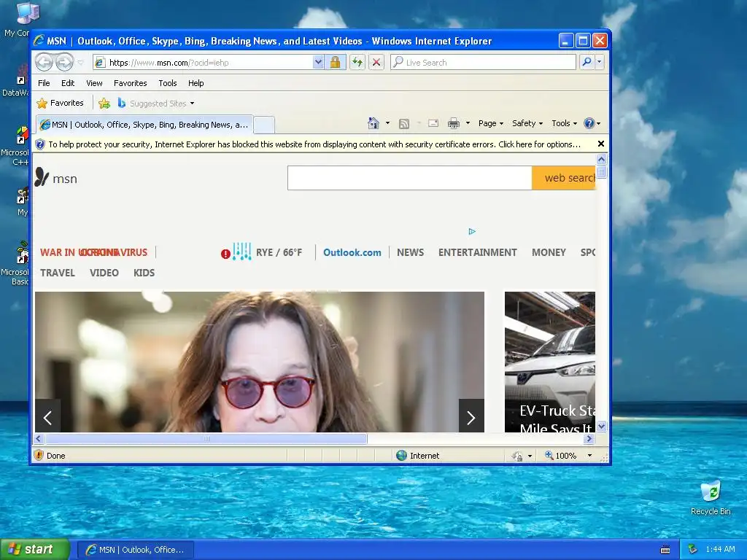Image resolution: width=747 pixels, height=560 pixels.
Task: Refresh the page with green arrows icon
Action: tap(357, 63)
